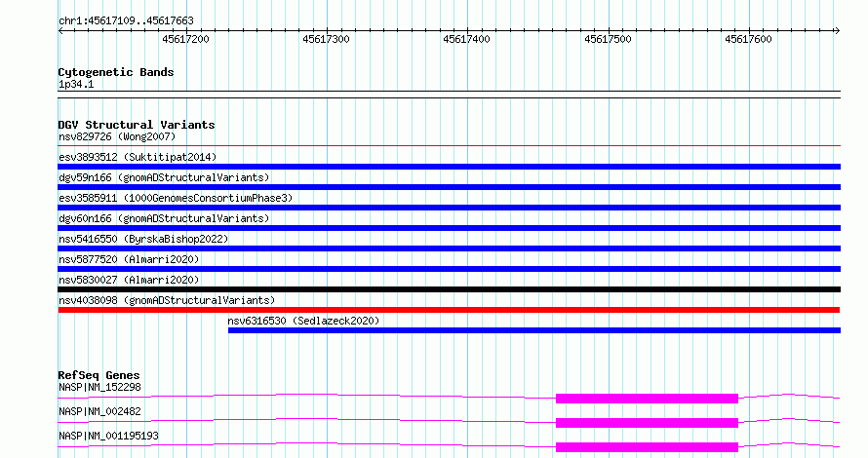This screenshot has width=868, height=458.
Task: Open variant nsv5877520 (Almarri2020) label
Action: [129, 259]
